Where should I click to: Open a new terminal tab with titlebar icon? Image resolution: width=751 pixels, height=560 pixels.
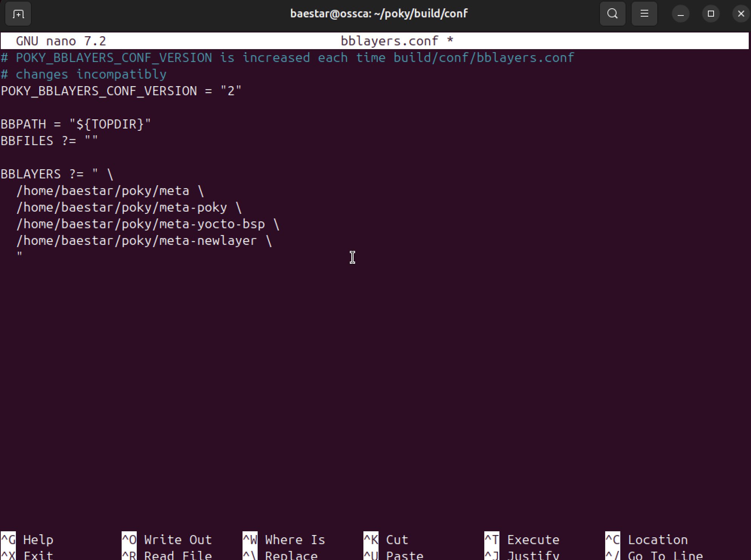18,14
